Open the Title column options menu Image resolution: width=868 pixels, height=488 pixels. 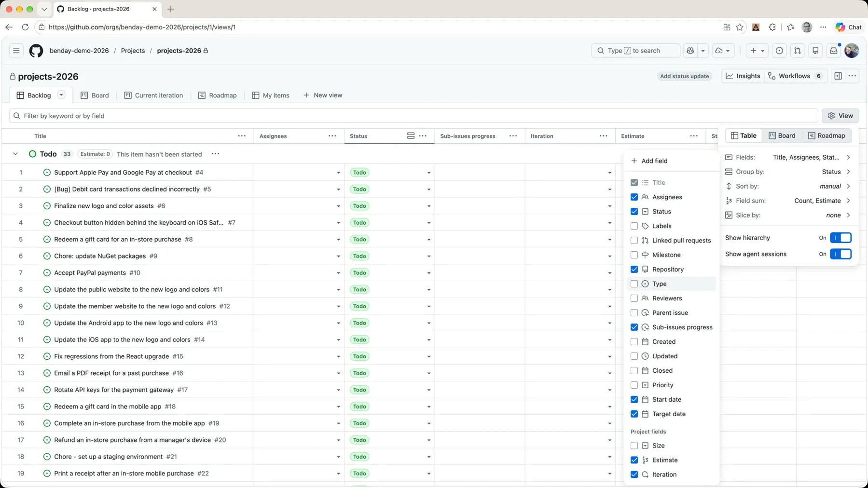coord(242,136)
